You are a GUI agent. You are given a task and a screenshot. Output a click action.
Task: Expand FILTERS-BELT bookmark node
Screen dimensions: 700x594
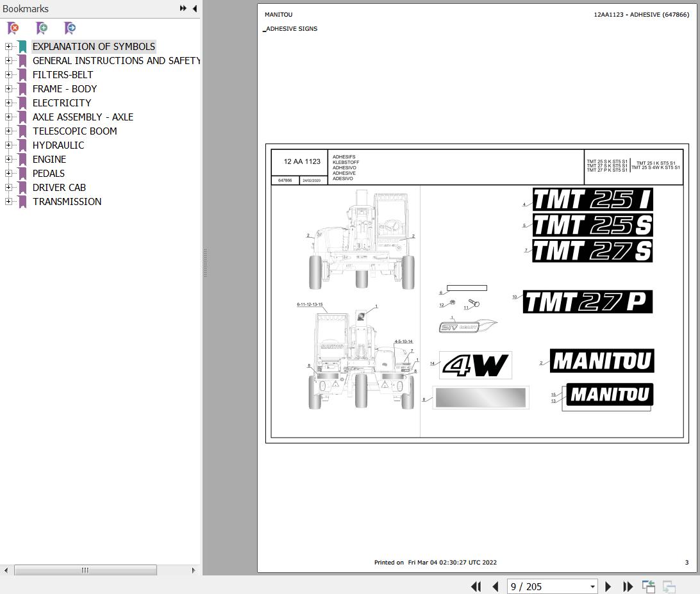8,74
